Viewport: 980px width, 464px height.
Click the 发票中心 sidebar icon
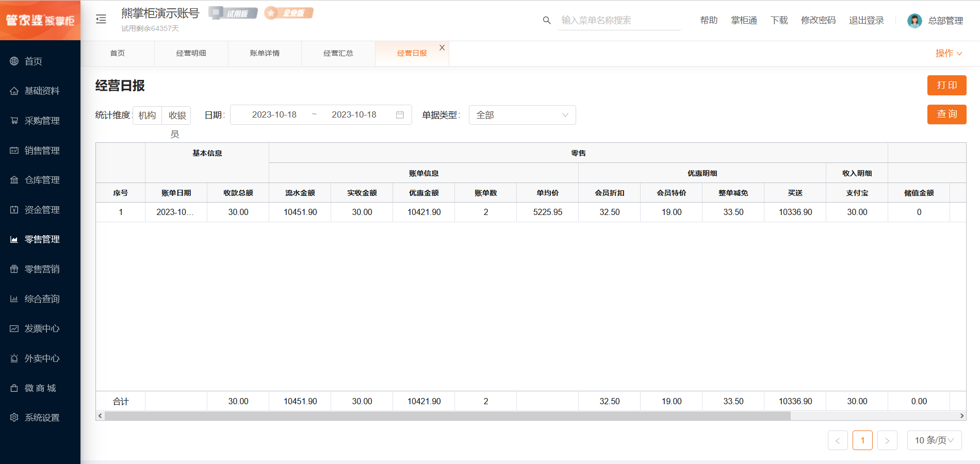tap(14, 328)
